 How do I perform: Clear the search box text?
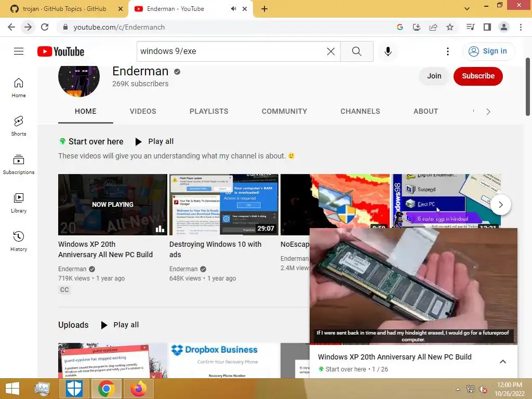pos(331,51)
